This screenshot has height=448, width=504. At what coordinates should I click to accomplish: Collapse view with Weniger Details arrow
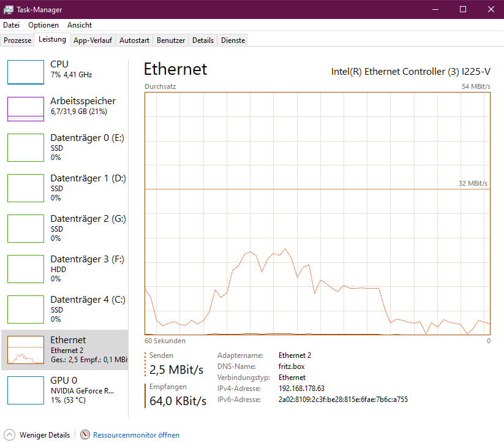[x=10, y=435]
